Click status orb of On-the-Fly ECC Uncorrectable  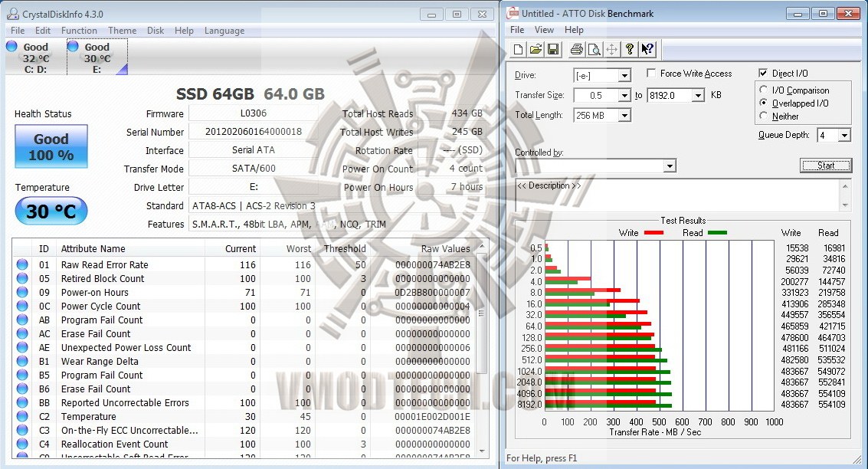(x=22, y=430)
